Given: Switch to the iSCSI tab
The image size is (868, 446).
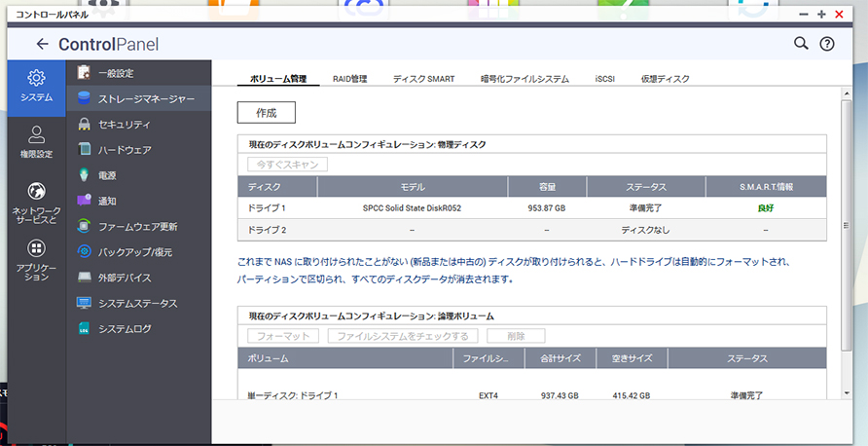Looking at the screenshot, I should coord(604,78).
